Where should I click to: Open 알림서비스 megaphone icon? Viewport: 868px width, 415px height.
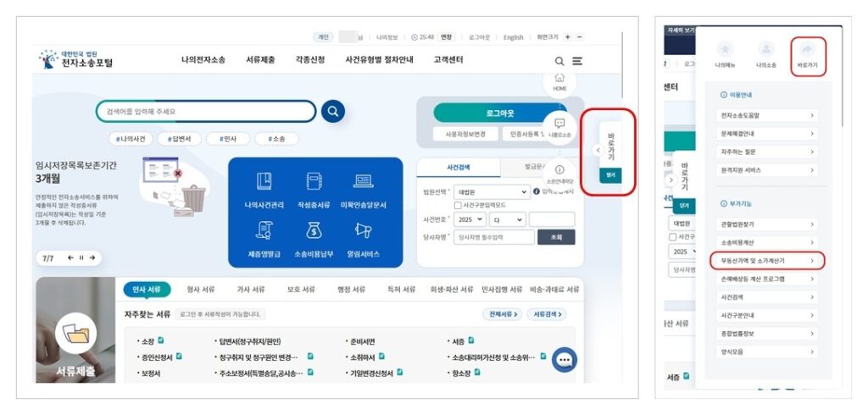(x=364, y=230)
